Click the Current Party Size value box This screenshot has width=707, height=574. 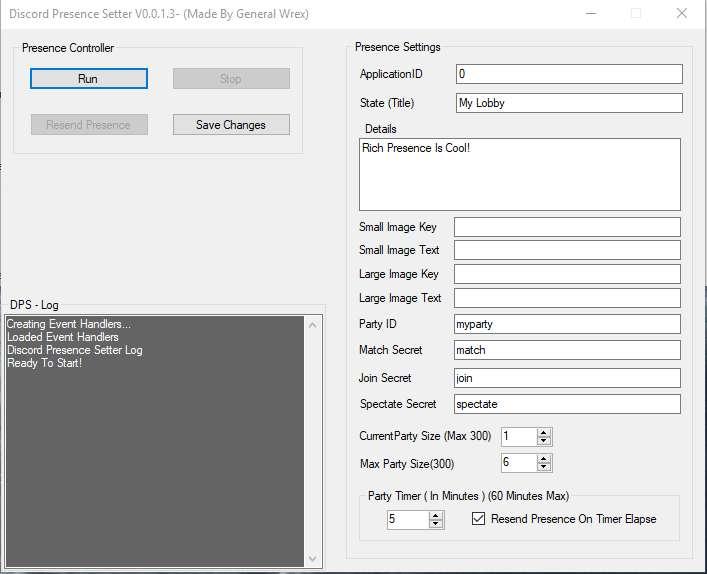coord(519,436)
